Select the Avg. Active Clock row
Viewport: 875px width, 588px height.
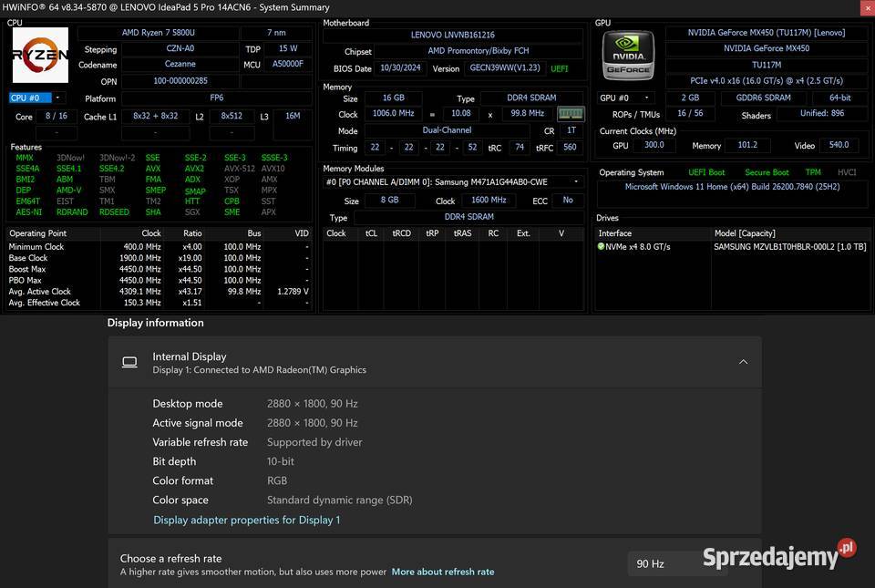click(159, 291)
